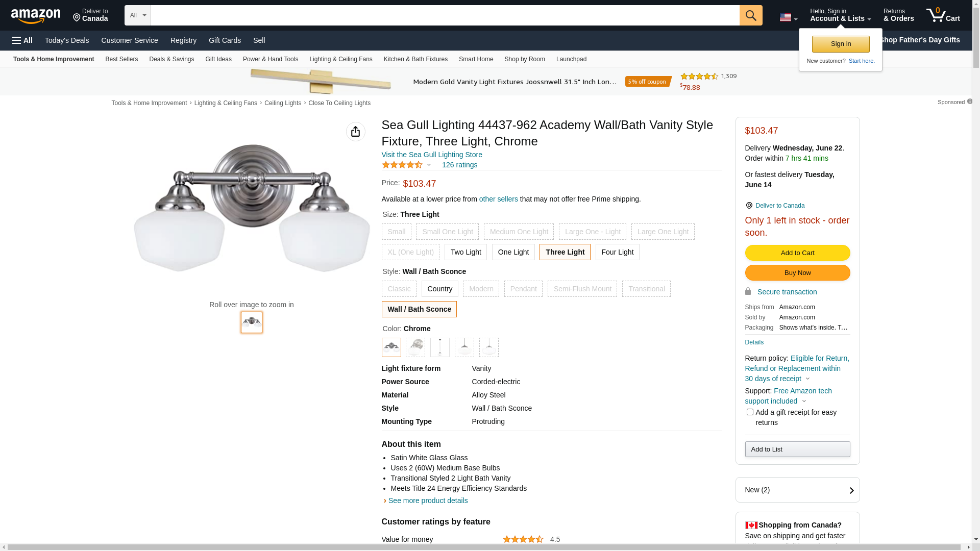980x551 pixels.
Task: Visit the Sea Gull Lighting Store link
Action: pos(432,155)
